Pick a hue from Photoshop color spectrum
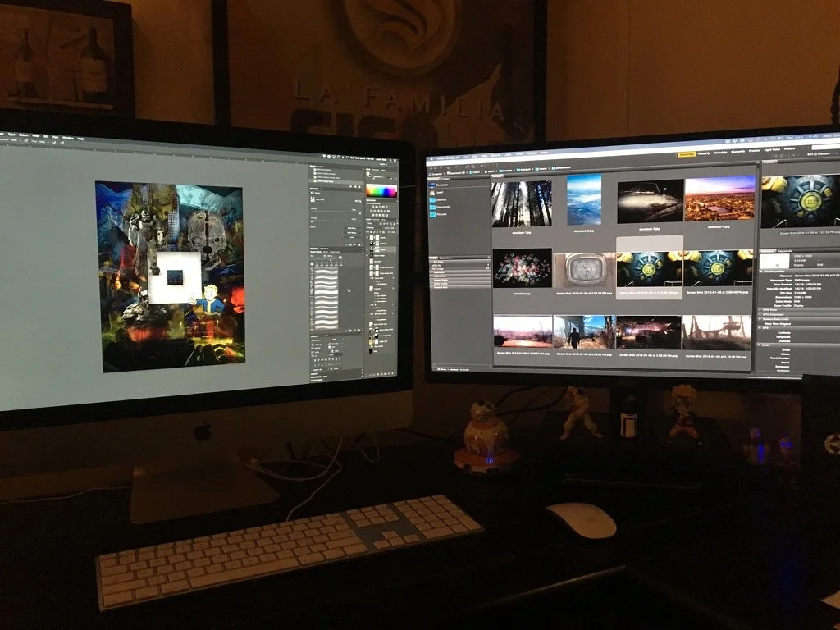840x630 pixels. point(381,190)
